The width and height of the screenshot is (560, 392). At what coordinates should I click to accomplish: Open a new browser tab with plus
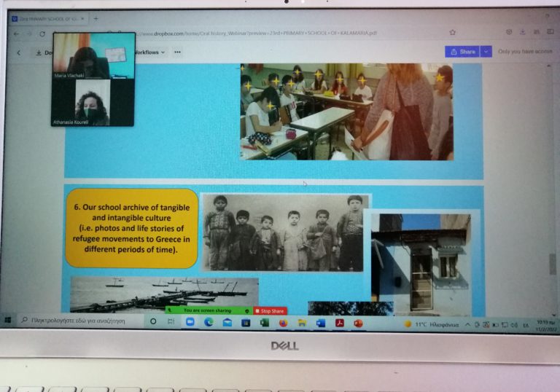96,18
